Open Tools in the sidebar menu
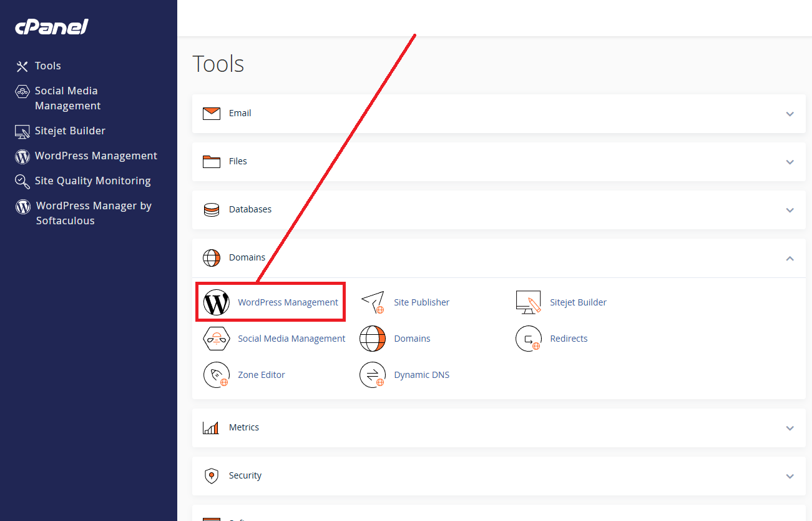This screenshot has height=521, width=812. coord(48,66)
